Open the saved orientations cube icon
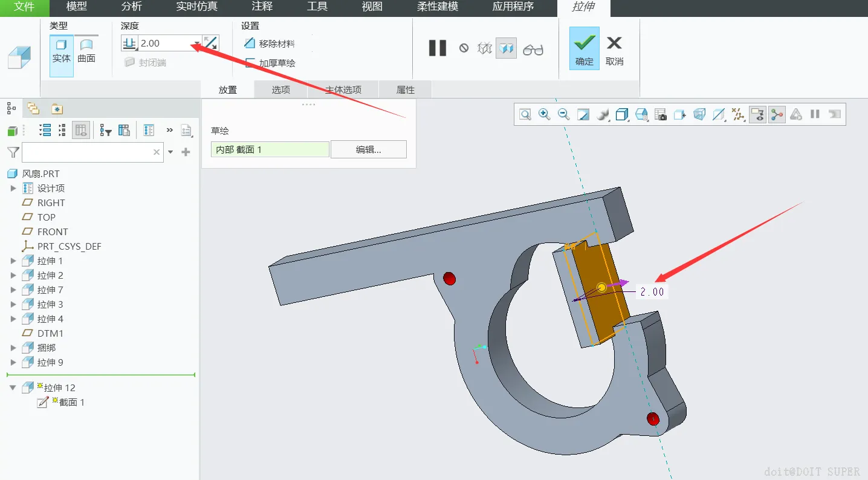This screenshot has width=868, height=480. coord(641,114)
